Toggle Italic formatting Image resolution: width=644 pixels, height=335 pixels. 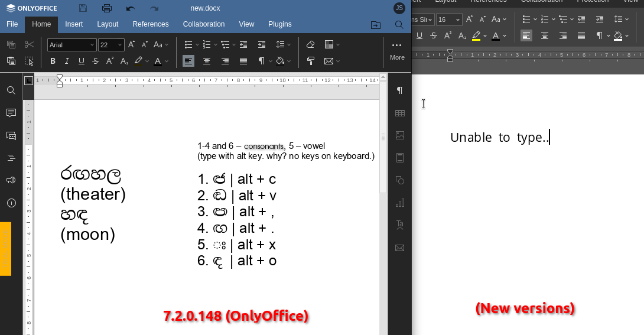(67, 61)
